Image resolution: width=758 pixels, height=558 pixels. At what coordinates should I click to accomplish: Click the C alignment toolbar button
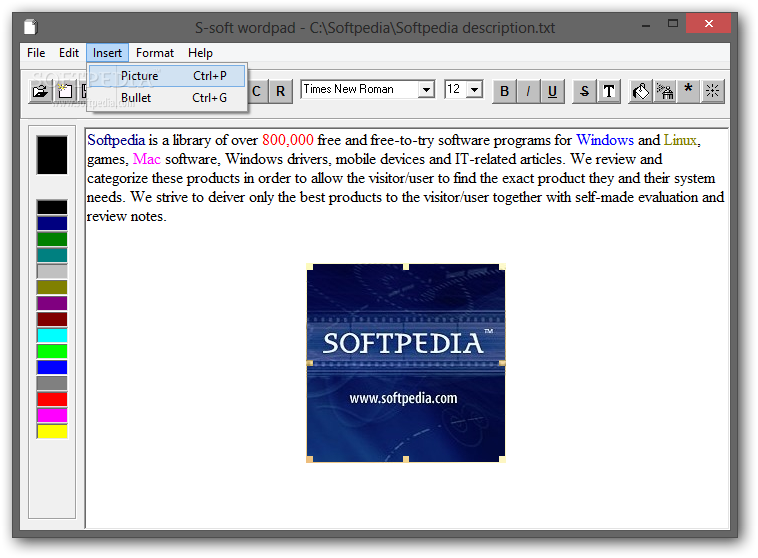[257, 91]
